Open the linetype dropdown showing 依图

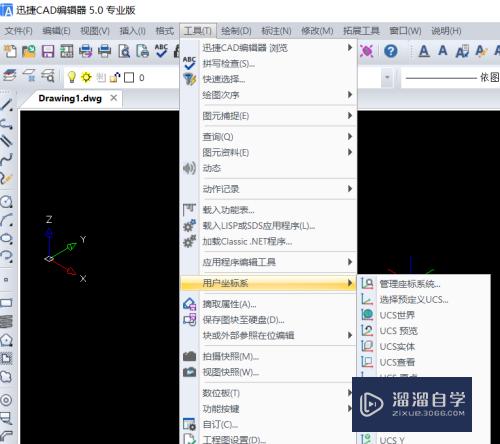(451, 78)
